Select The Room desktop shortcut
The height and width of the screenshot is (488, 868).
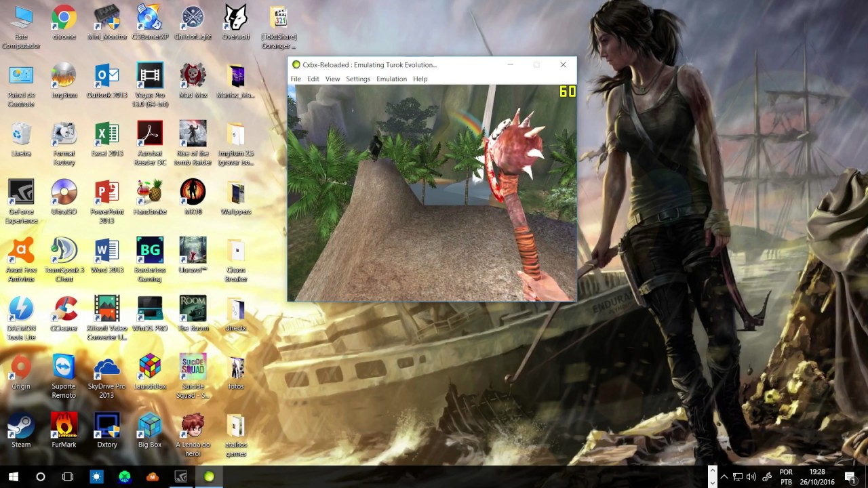pos(193,314)
